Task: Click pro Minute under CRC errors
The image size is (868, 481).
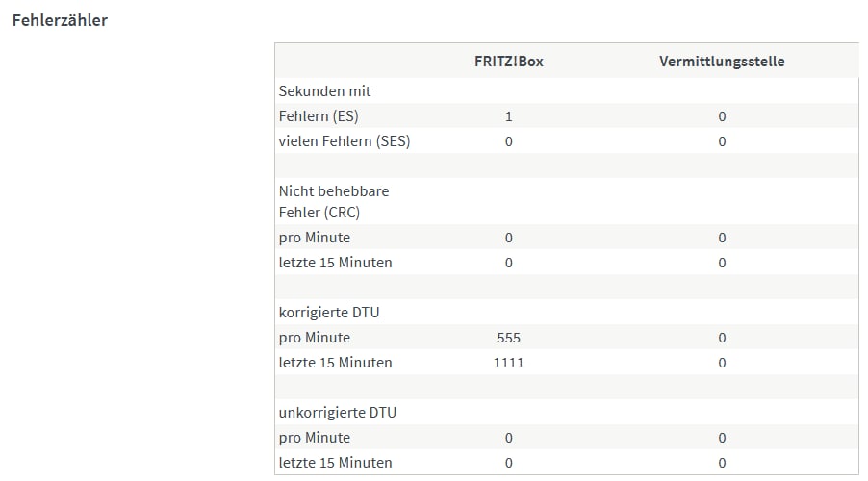Action: click(x=315, y=238)
